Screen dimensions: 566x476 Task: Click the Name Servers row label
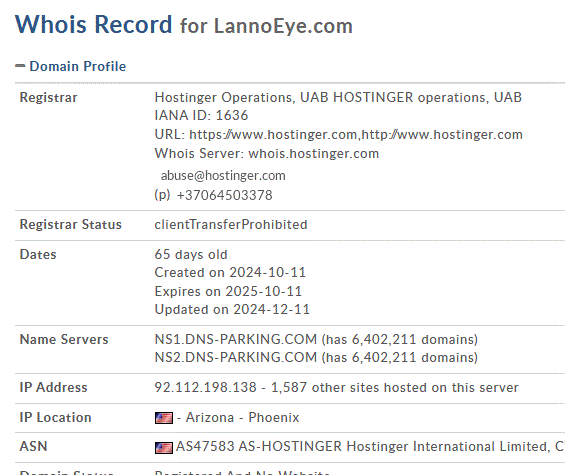tap(64, 339)
